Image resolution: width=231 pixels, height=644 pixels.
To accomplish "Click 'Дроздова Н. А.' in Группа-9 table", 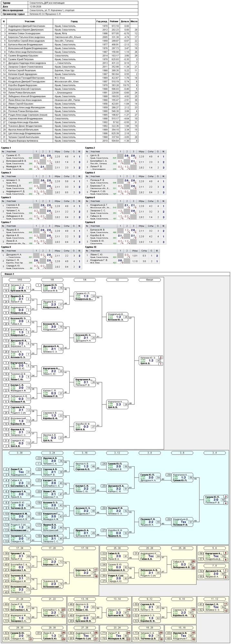I will [x=14, y=255].
